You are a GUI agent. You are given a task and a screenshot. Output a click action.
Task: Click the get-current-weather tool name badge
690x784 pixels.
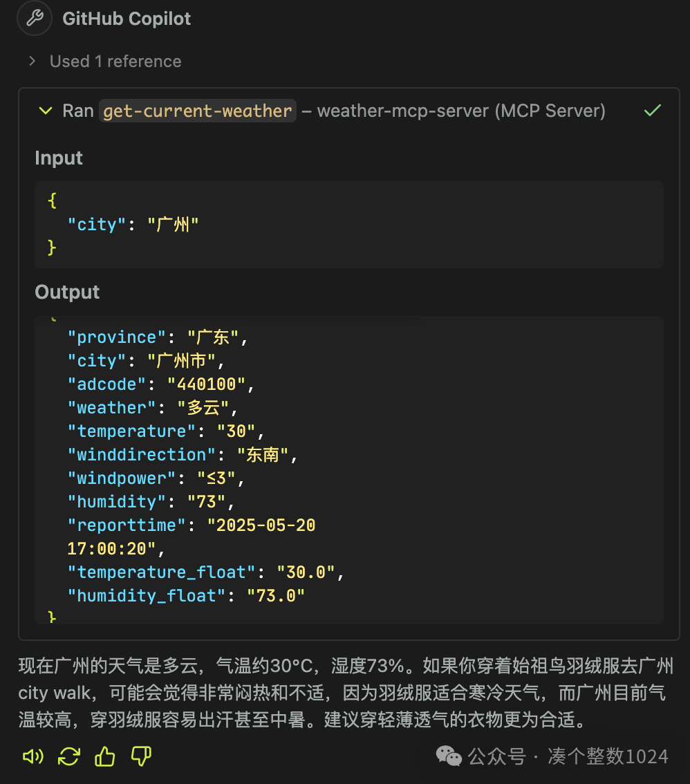(x=198, y=111)
